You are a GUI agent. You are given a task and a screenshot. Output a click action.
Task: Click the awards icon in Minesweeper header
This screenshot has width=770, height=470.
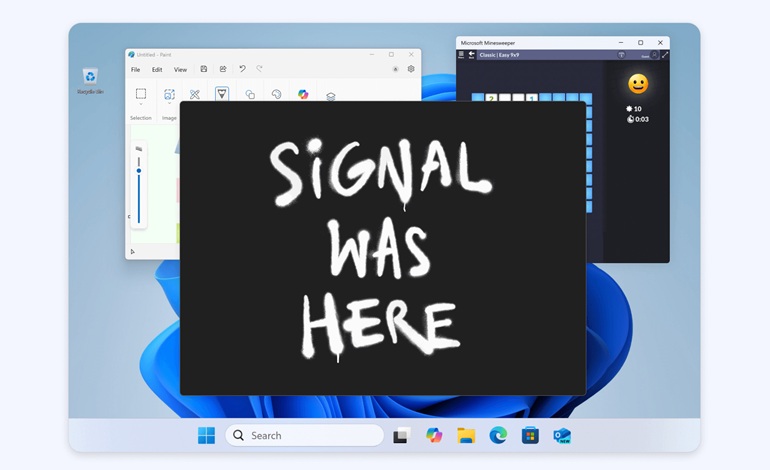(x=621, y=55)
